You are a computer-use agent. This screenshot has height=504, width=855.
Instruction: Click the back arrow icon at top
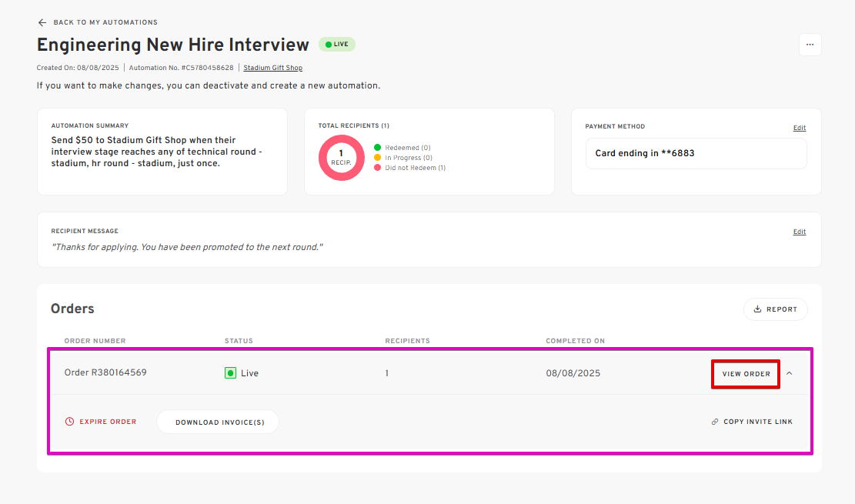click(x=42, y=22)
